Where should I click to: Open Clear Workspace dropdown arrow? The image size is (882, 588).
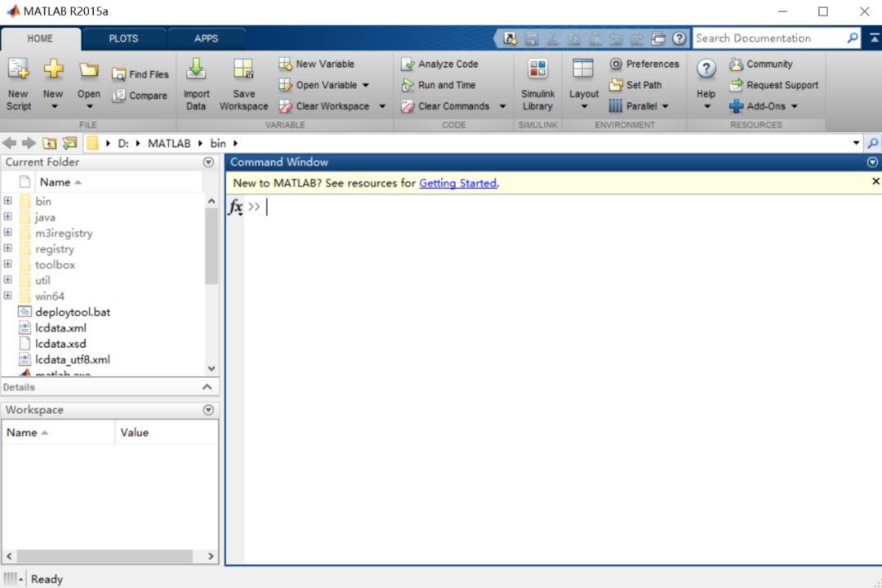click(x=382, y=106)
